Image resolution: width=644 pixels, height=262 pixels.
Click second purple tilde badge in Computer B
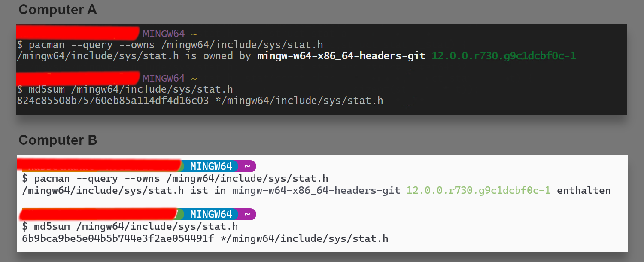(x=247, y=214)
